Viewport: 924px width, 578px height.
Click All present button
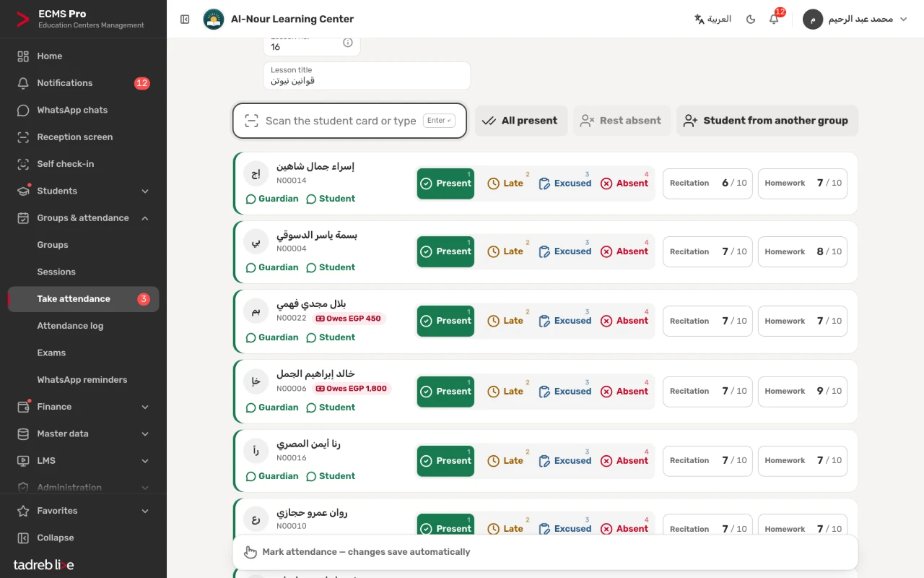(521, 121)
